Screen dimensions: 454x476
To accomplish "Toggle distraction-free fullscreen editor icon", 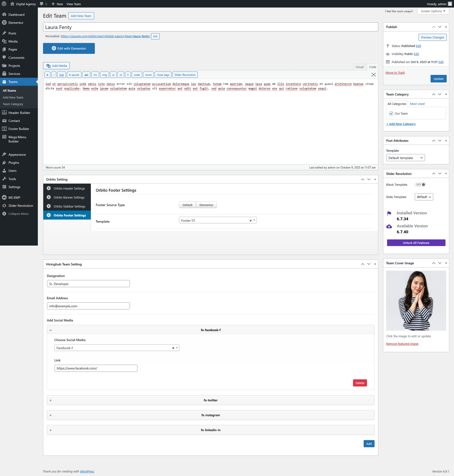I will coord(373,75).
